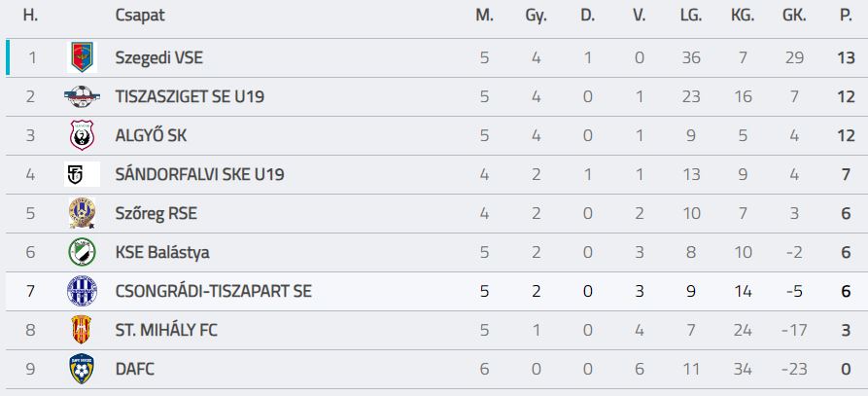Viewport: 868px width, 396px height.
Task: Click the KSE Balástya round logo
Action: pos(82,252)
